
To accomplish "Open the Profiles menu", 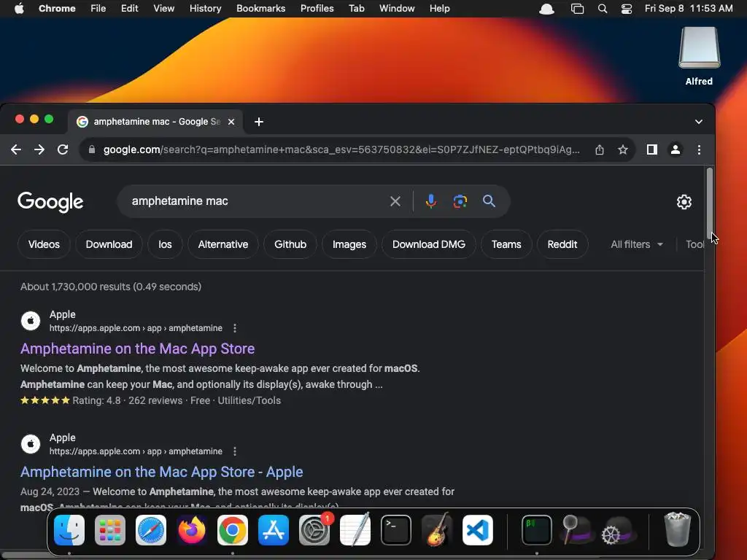I will pyautogui.click(x=317, y=8).
